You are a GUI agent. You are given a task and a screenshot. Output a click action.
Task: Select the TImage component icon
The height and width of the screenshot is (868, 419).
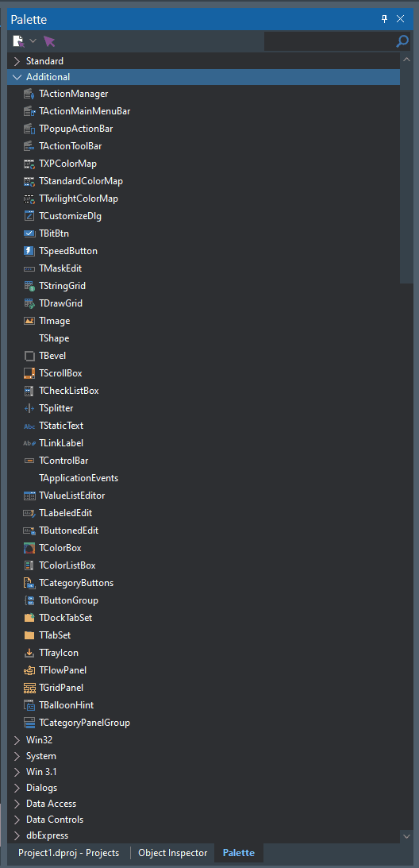(29, 321)
